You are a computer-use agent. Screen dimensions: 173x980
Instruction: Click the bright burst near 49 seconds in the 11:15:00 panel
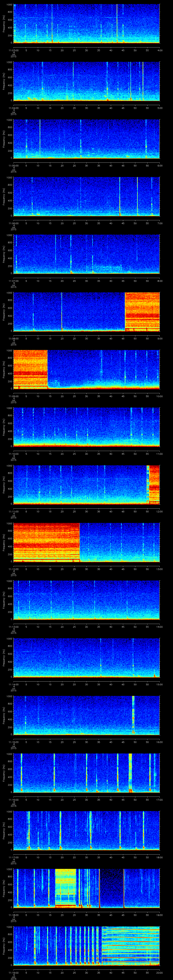click(133, 714)
